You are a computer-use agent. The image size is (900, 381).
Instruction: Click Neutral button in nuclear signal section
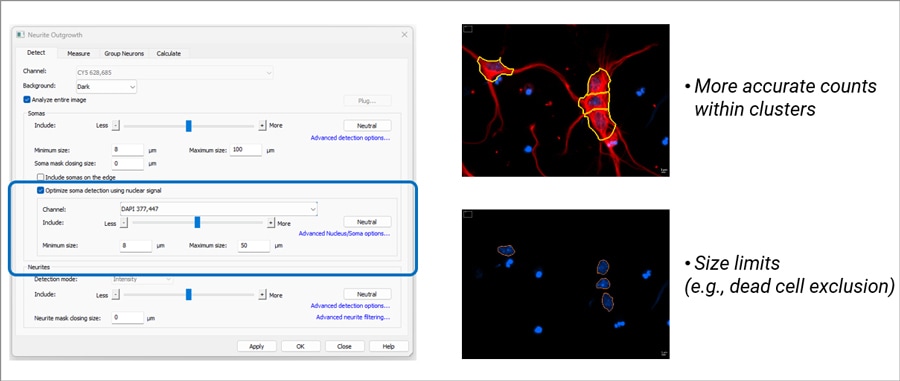(367, 222)
